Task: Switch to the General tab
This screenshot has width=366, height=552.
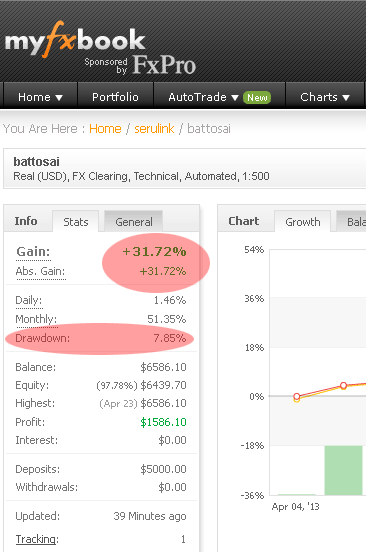Action: tap(134, 222)
